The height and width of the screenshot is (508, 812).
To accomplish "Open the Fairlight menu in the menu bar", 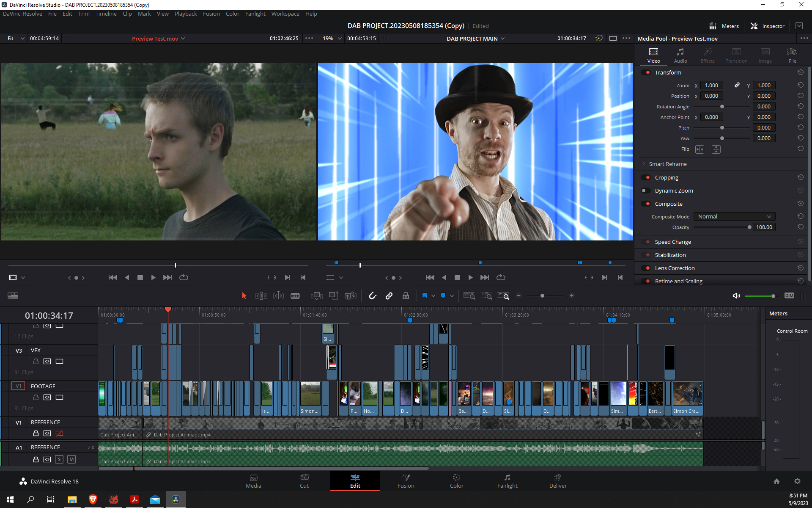I will (x=255, y=14).
